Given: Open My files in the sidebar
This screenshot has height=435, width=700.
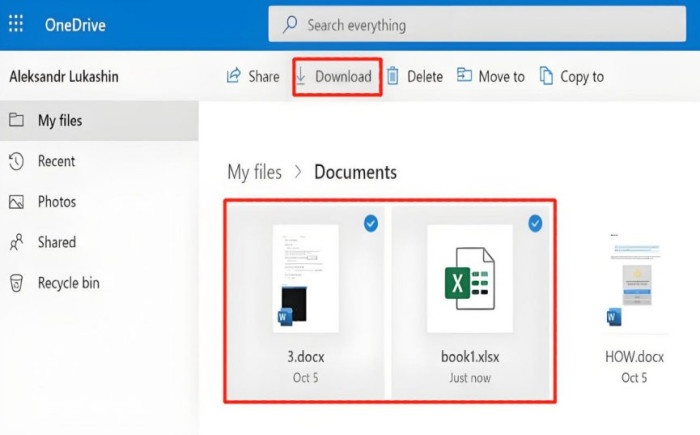Looking at the screenshot, I should tap(60, 121).
